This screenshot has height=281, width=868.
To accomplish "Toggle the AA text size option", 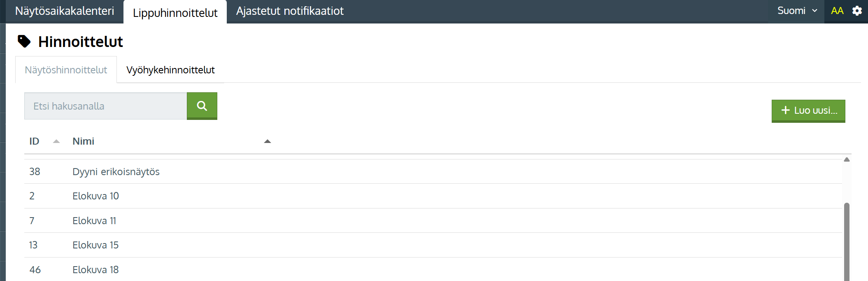I will [x=837, y=11].
